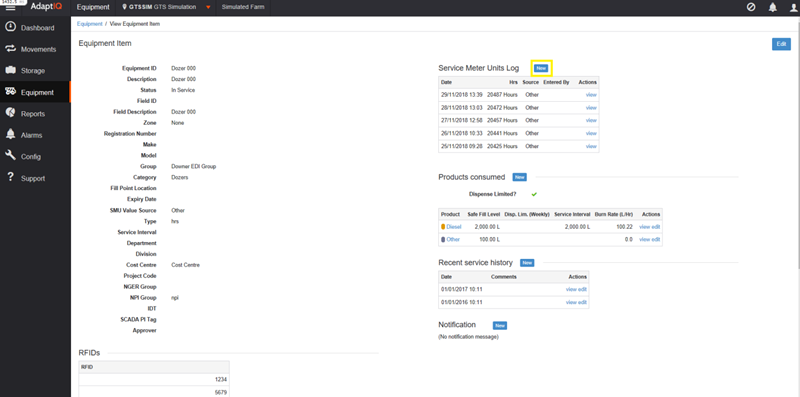Edit the 01/01/2017 service history entry

[582, 289]
